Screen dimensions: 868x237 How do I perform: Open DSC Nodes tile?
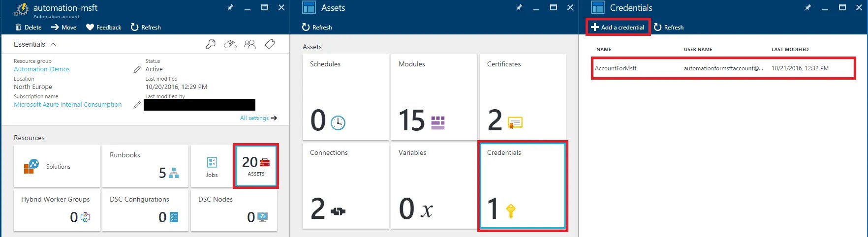(x=234, y=210)
